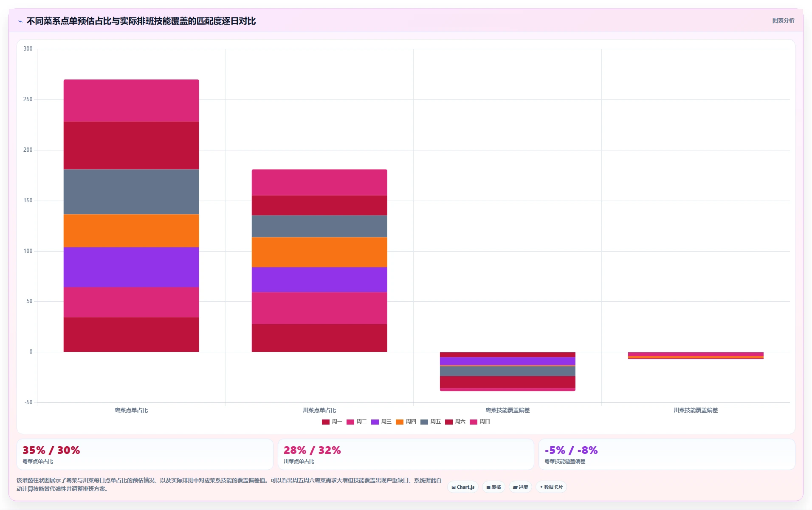Click the 粤菜点单占比 x-axis label
The image size is (812, 510).
(x=131, y=410)
